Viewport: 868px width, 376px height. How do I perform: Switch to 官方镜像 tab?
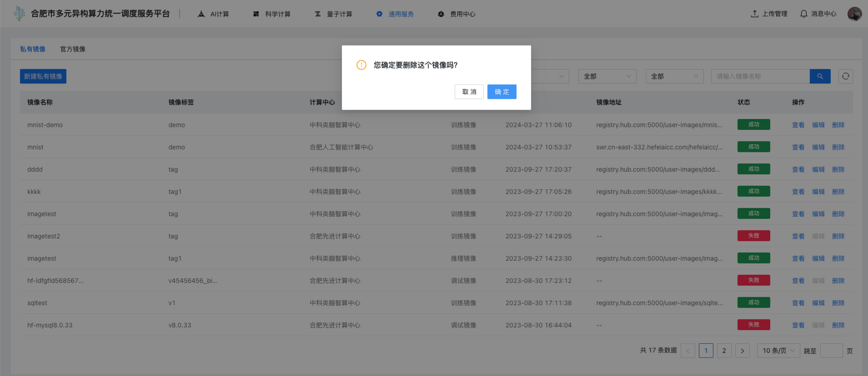click(73, 49)
